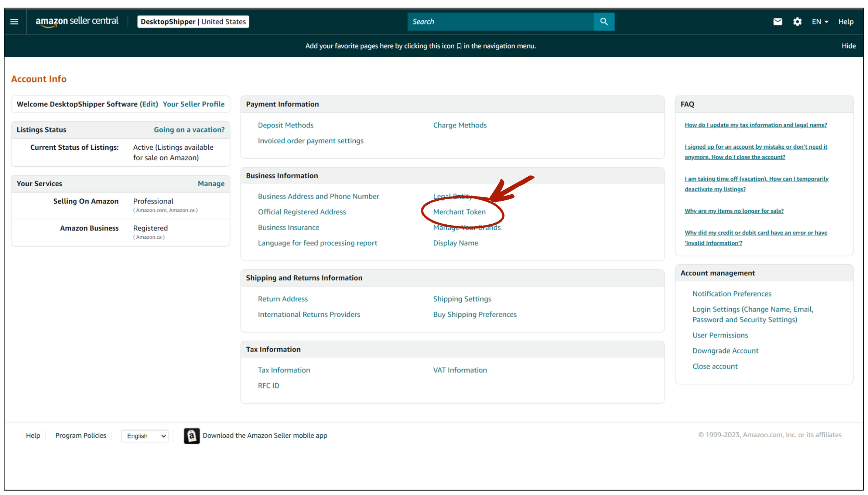Screen dimensions: 868x495
Task: Open Return Address
Action: pyautogui.click(x=283, y=299)
